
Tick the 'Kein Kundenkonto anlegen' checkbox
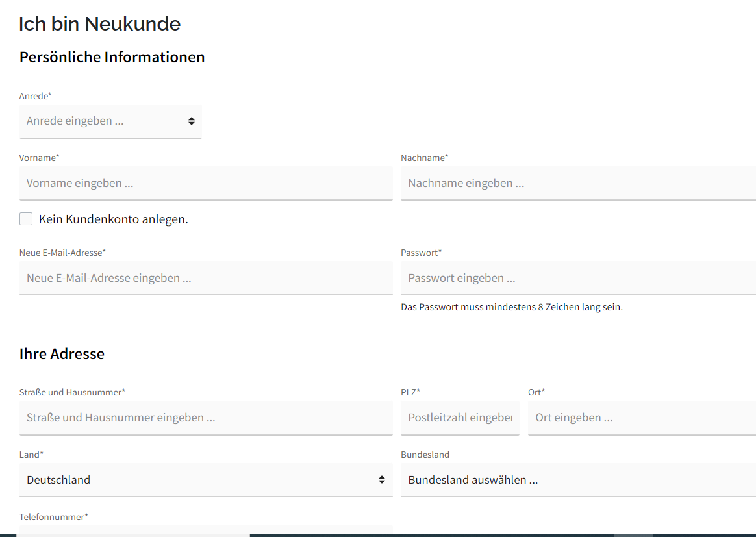pyautogui.click(x=26, y=219)
